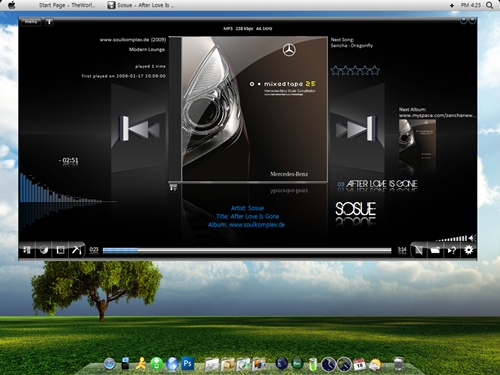Viewport: 500px width, 375px height.
Task: Launch Photoshop from the dock
Action: pyautogui.click(x=187, y=364)
